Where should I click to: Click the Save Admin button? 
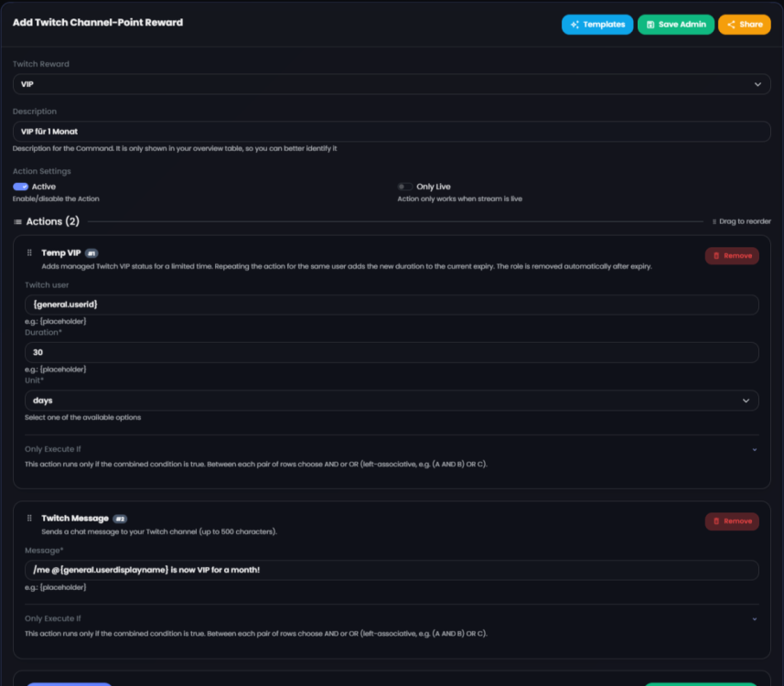point(675,25)
